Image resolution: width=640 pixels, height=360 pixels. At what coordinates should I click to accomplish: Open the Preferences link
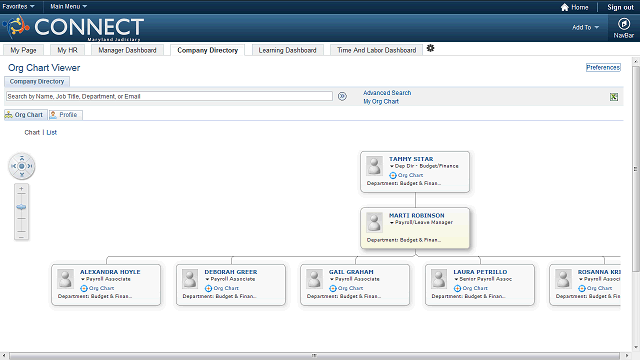pos(603,67)
